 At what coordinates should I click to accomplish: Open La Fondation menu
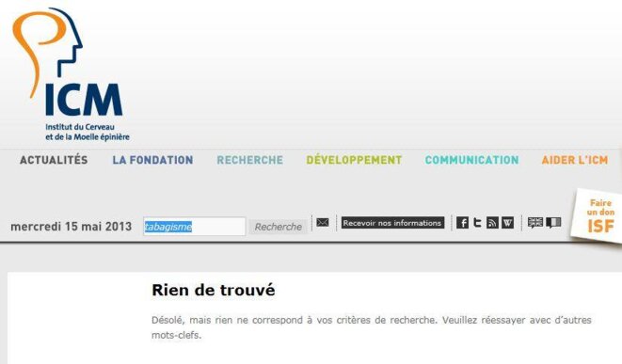152,160
